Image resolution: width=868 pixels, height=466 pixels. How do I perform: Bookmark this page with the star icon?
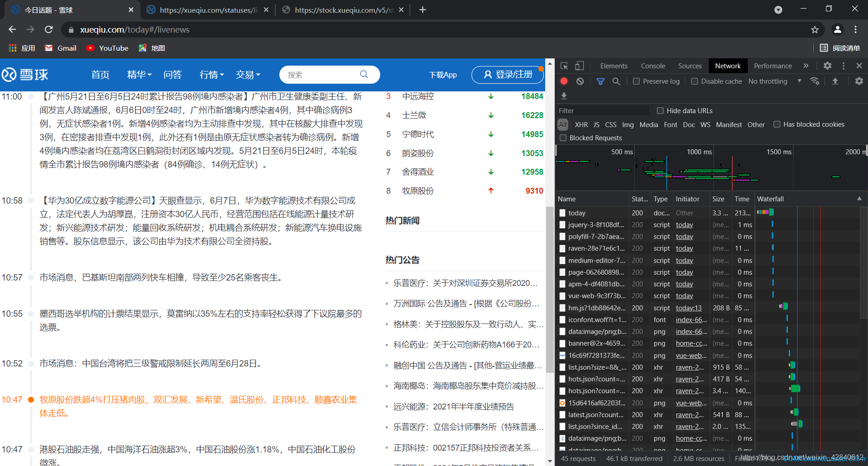[x=815, y=30]
